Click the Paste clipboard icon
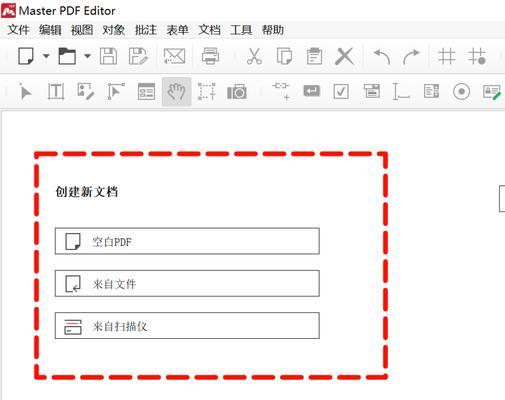505x400 pixels. (x=314, y=56)
